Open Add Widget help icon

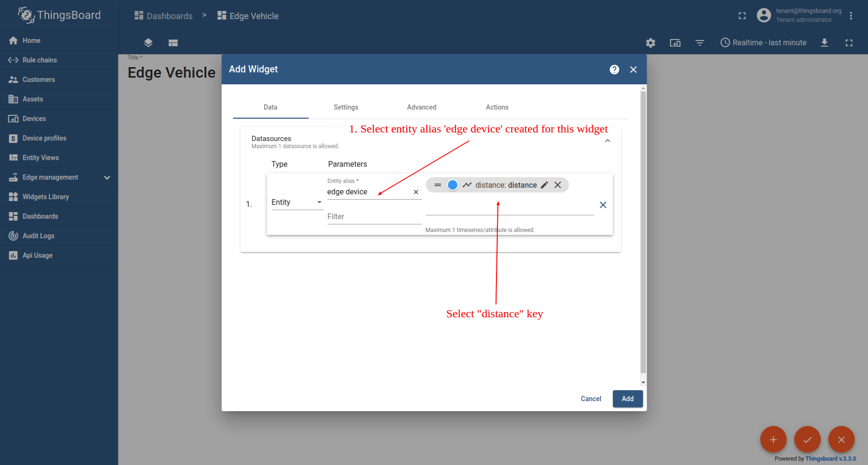pyautogui.click(x=614, y=70)
